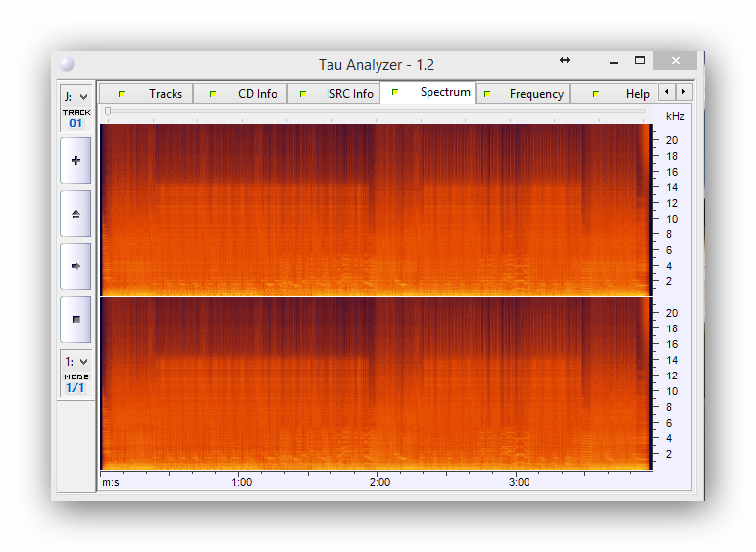Maximize the Tau Analyzer window
Screen dimensions: 756x552
[640, 61]
